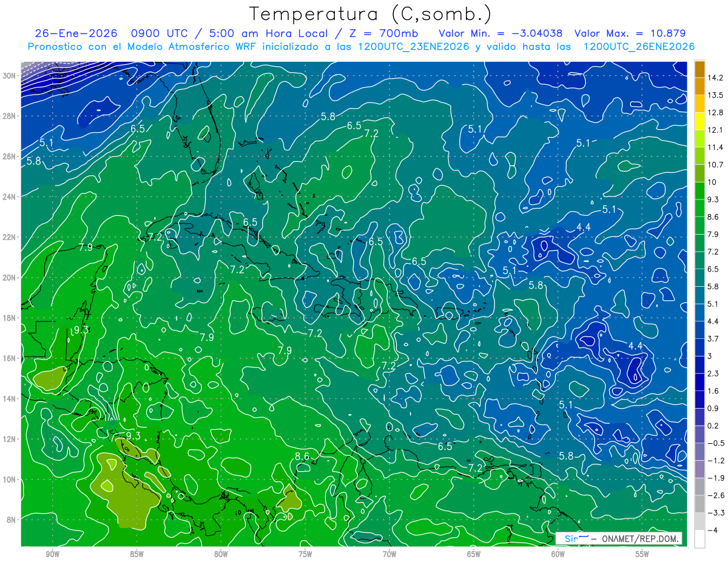This screenshot has width=728, height=562.
Task: Pick the dark blue legend swatch between 1.6 and 0.9
Action: 699,400
